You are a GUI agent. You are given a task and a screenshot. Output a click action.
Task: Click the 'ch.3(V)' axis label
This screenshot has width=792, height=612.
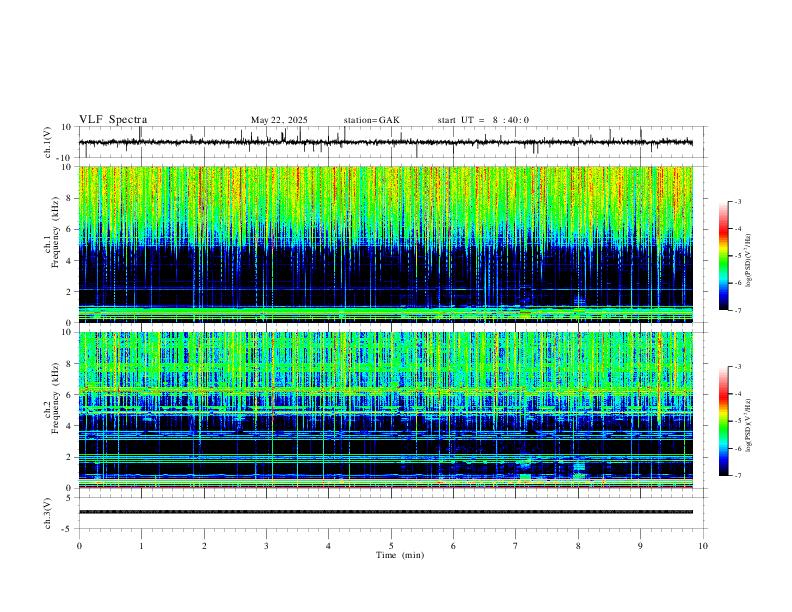tap(48, 514)
